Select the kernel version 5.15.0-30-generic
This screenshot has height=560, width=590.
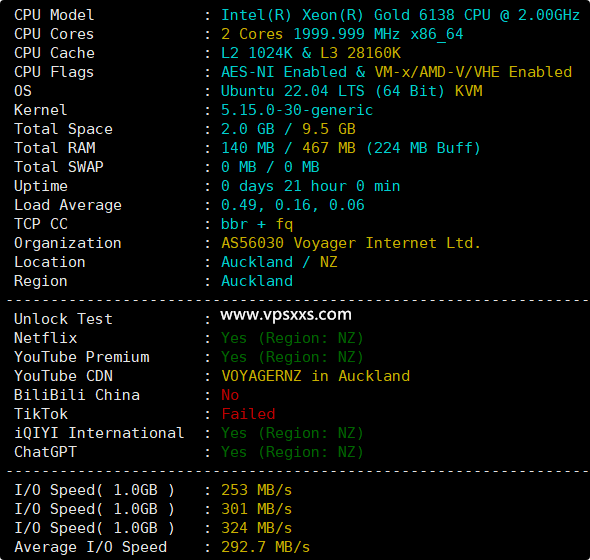coord(297,110)
